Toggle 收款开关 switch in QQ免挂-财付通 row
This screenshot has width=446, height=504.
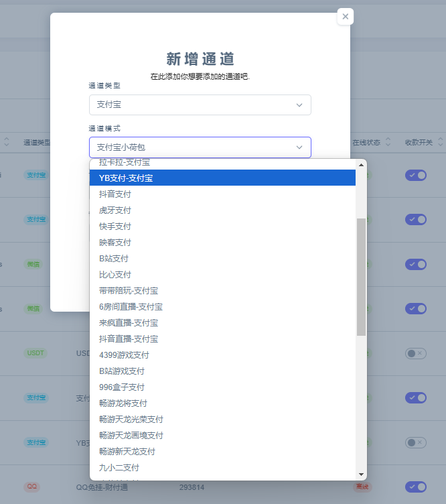(x=416, y=487)
